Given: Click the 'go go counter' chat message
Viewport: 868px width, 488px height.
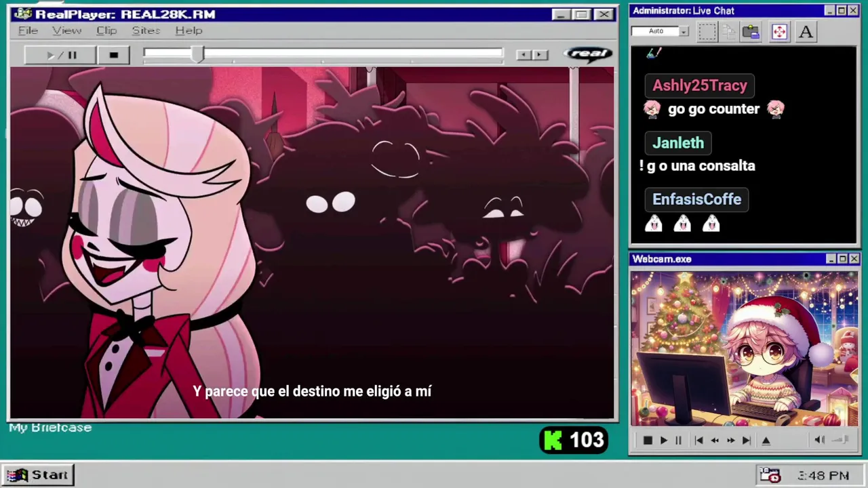Looking at the screenshot, I should [713, 109].
